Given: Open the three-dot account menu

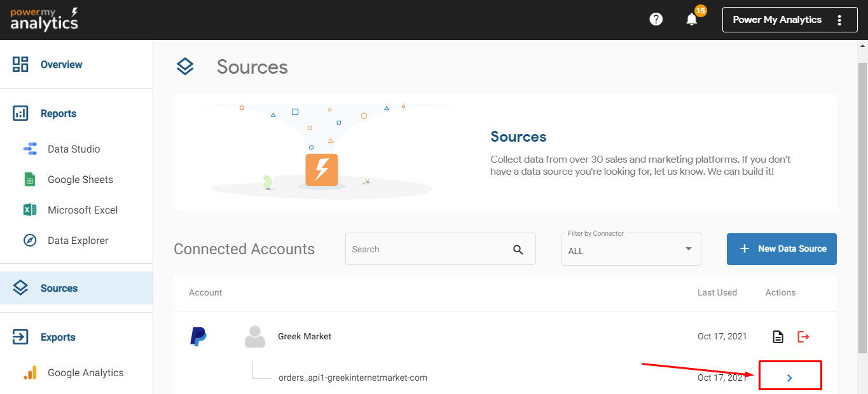Looking at the screenshot, I should [839, 20].
